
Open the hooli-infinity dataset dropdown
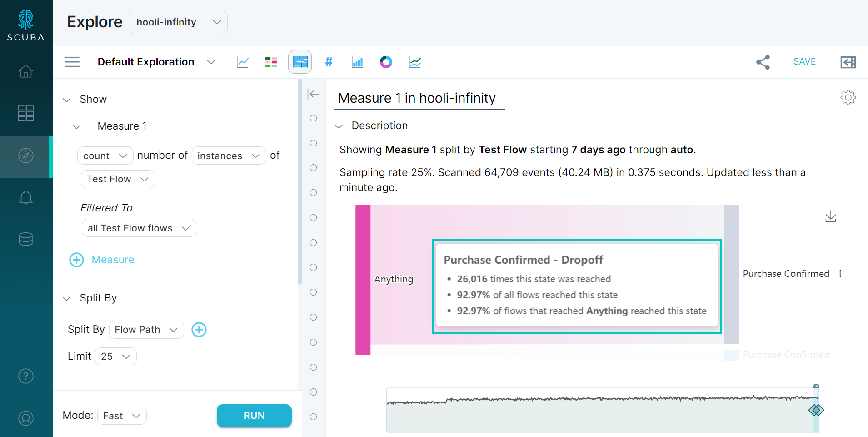pos(178,22)
